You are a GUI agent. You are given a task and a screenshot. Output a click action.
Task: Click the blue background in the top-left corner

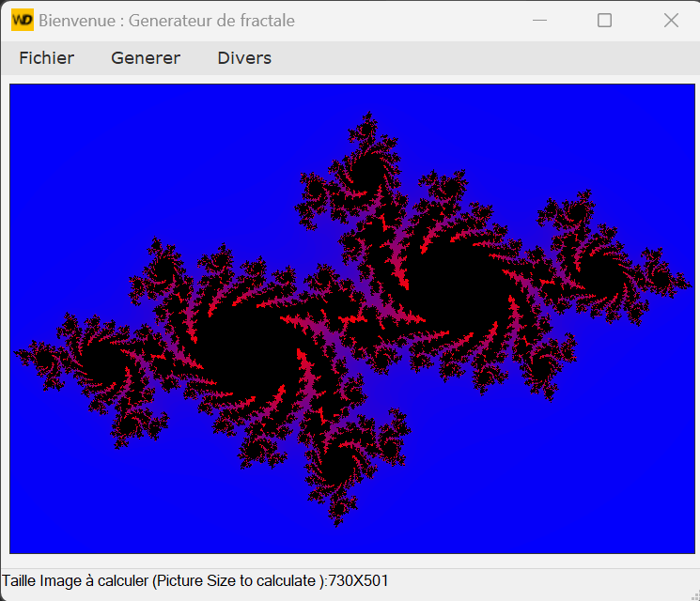click(x=56, y=122)
